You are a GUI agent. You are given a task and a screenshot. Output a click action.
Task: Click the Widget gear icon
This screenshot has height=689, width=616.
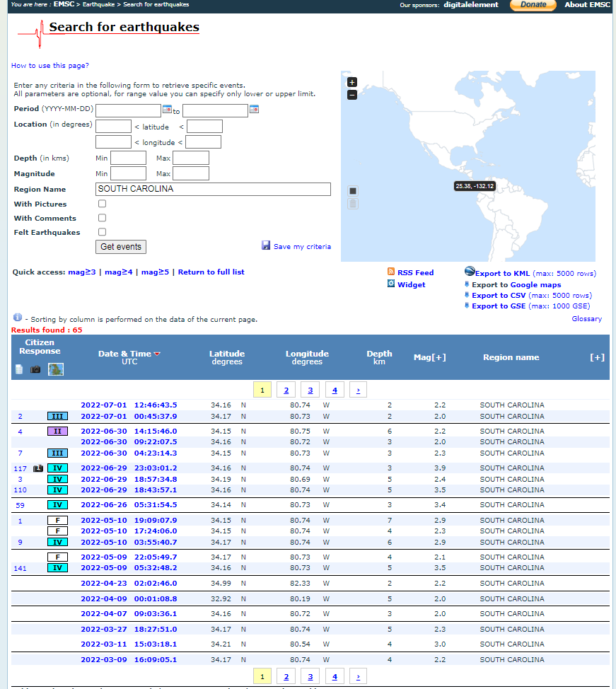click(x=391, y=284)
